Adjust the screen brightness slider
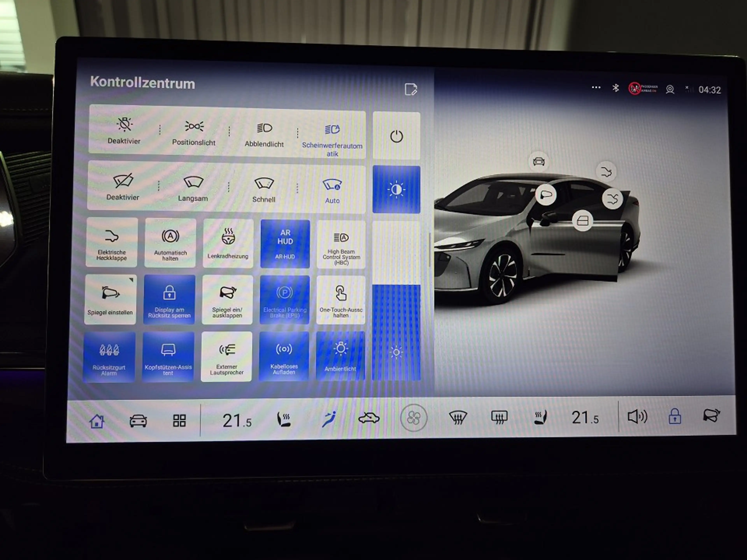 pyautogui.click(x=396, y=301)
